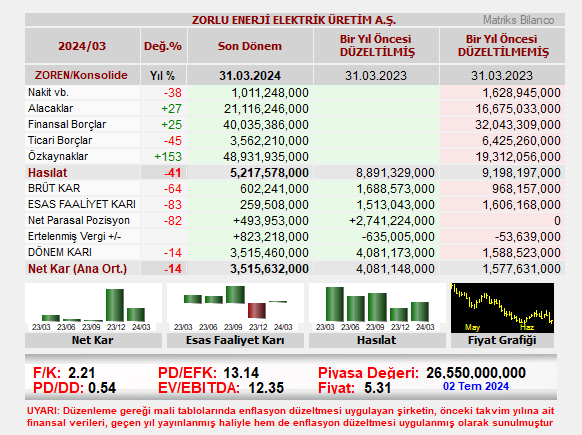Viewport: 582px width, 435px height.
Task: Click the Net Kar (Ana Ort.) label
Action: (x=78, y=269)
